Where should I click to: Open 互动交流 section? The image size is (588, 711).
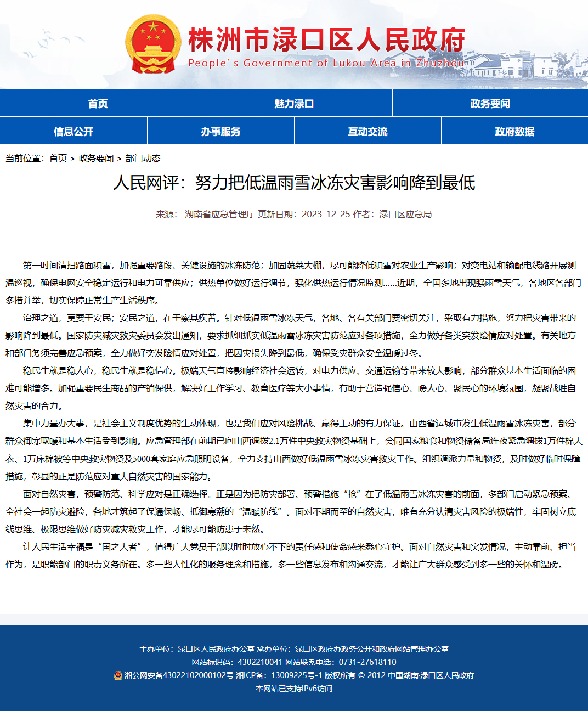(367, 131)
